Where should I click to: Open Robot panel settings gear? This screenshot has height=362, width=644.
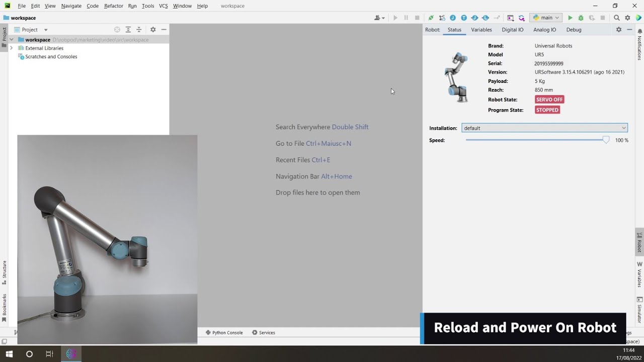619,30
